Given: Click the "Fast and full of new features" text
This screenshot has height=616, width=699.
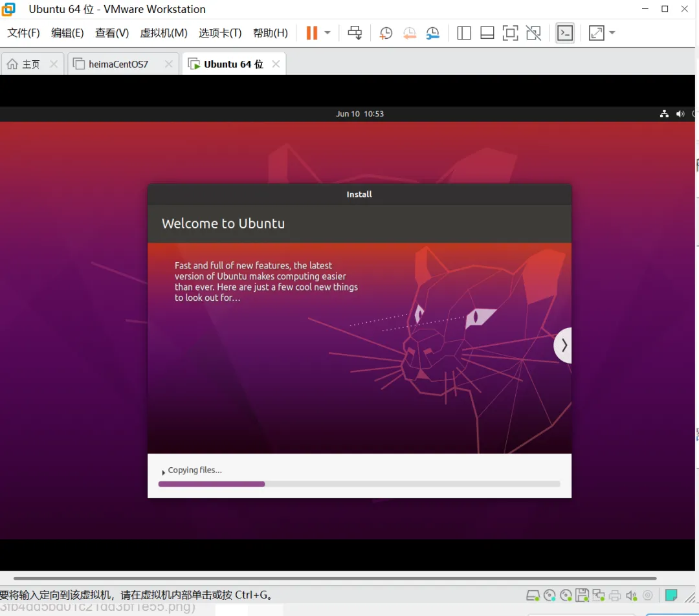Looking at the screenshot, I should tap(266, 281).
